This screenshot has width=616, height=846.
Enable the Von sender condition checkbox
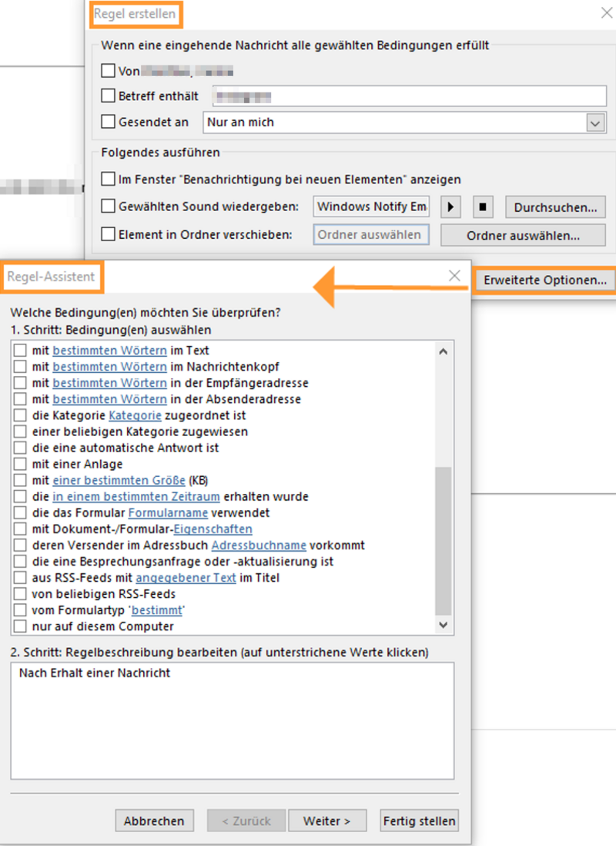coord(108,71)
